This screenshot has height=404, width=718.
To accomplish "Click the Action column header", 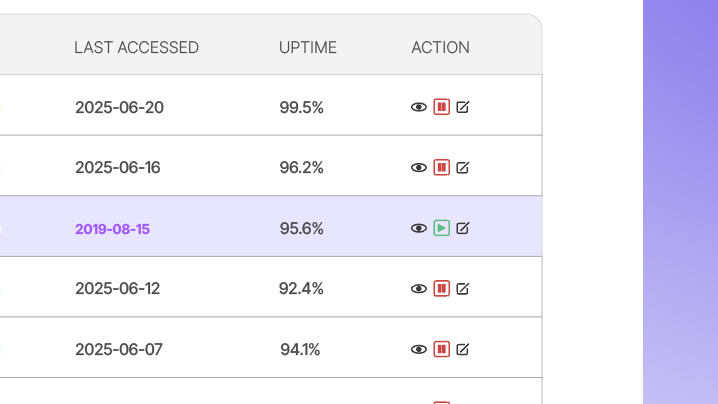I will pyautogui.click(x=440, y=48).
